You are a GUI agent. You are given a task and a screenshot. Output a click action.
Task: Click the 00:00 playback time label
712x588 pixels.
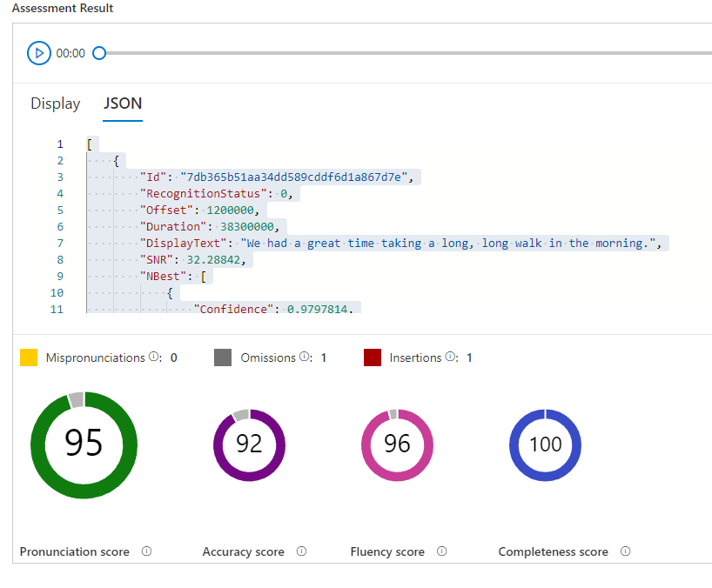tap(71, 54)
